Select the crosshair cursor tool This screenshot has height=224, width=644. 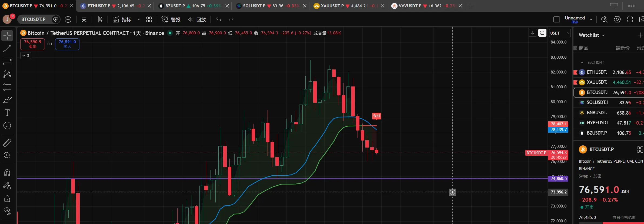(x=7, y=36)
